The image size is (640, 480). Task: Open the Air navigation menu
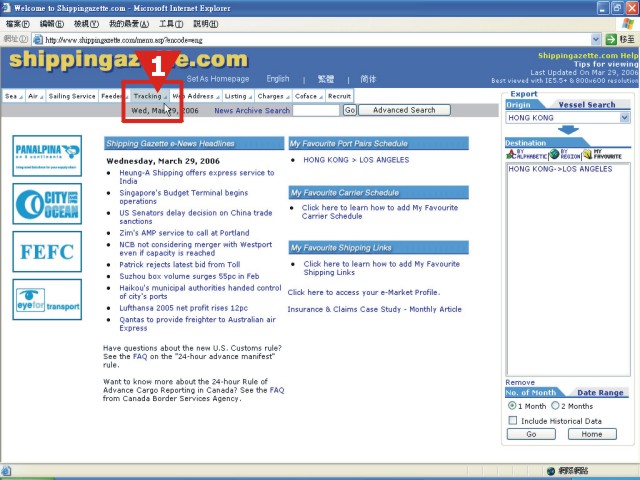pyautogui.click(x=36, y=96)
